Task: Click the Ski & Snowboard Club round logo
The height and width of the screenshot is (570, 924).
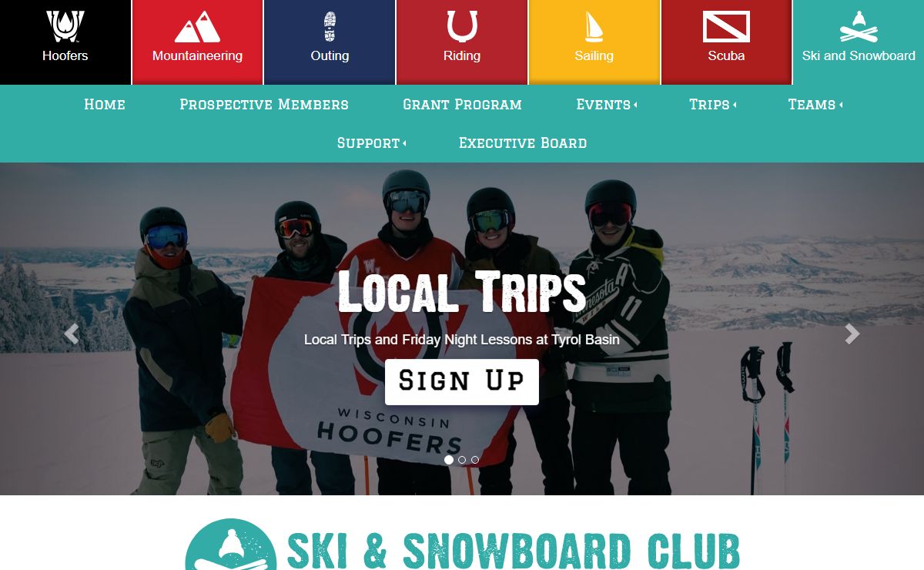Action: click(231, 545)
